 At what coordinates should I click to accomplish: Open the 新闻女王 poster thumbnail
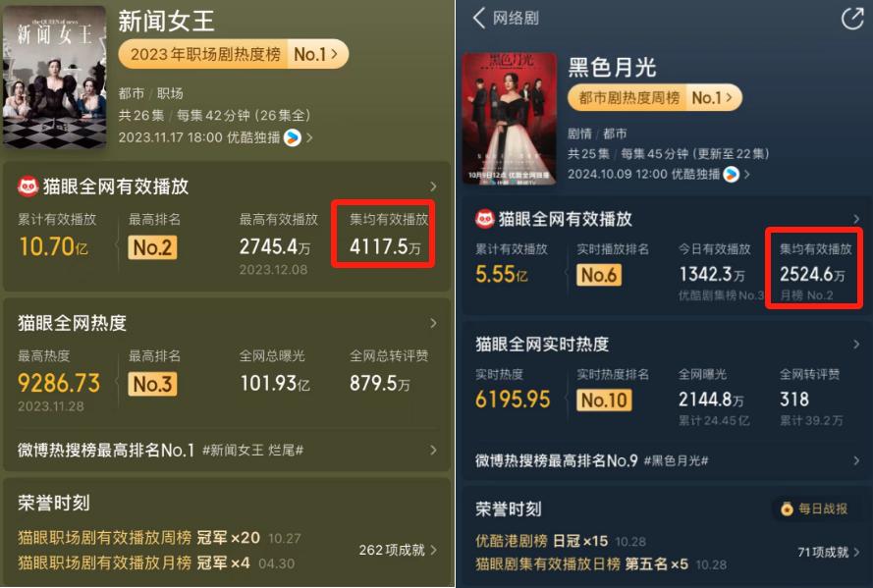click(54, 77)
